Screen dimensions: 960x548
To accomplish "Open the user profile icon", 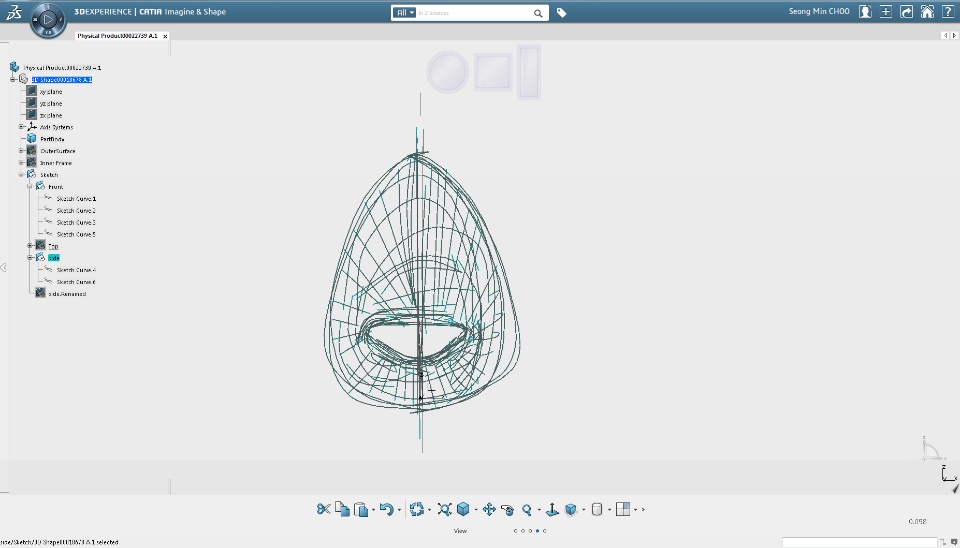I will tap(865, 12).
